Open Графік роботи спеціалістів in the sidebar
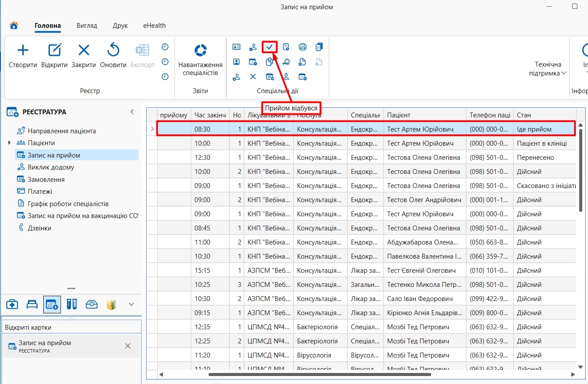This screenshot has width=588, height=384. pyautogui.click(x=68, y=204)
